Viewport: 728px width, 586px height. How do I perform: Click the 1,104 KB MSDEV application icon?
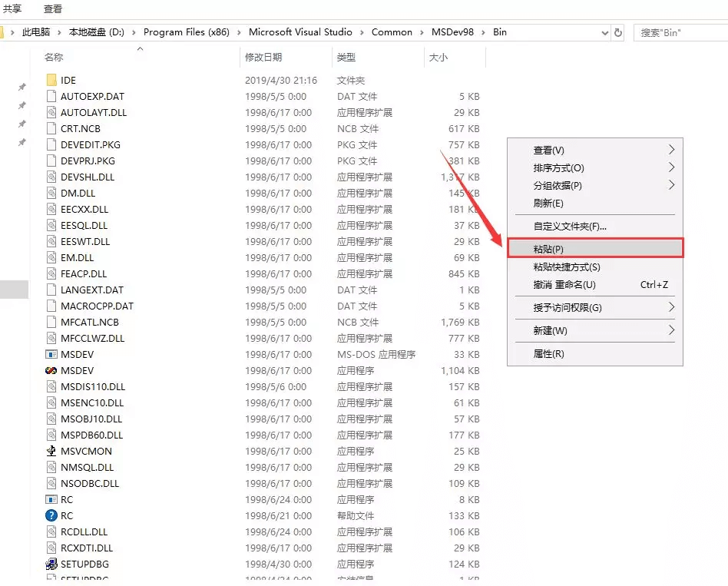(x=51, y=370)
